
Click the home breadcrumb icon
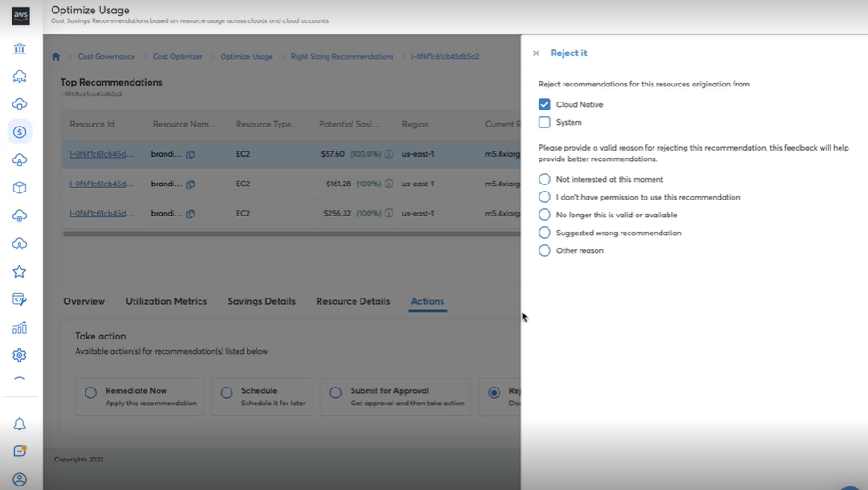(x=56, y=56)
